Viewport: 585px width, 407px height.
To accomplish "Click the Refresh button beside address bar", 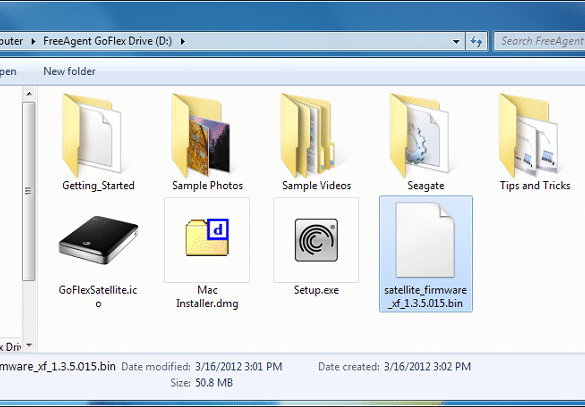I will coord(476,41).
